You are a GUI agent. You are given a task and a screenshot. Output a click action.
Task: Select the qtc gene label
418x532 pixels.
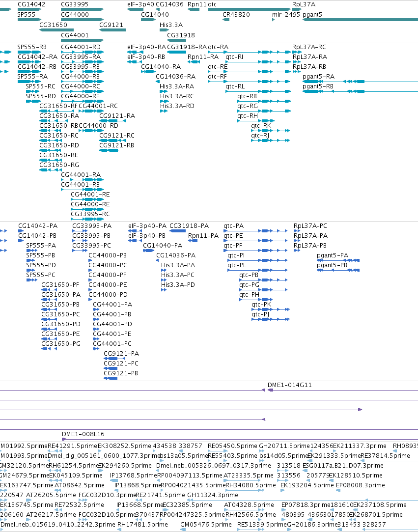212,4
